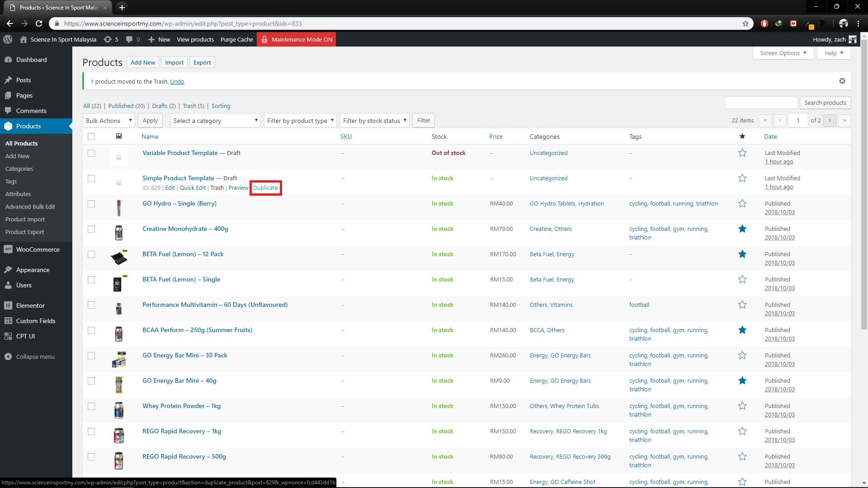Check Creatine Monohydrate – 400g checkbox

pyautogui.click(x=91, y=229)
